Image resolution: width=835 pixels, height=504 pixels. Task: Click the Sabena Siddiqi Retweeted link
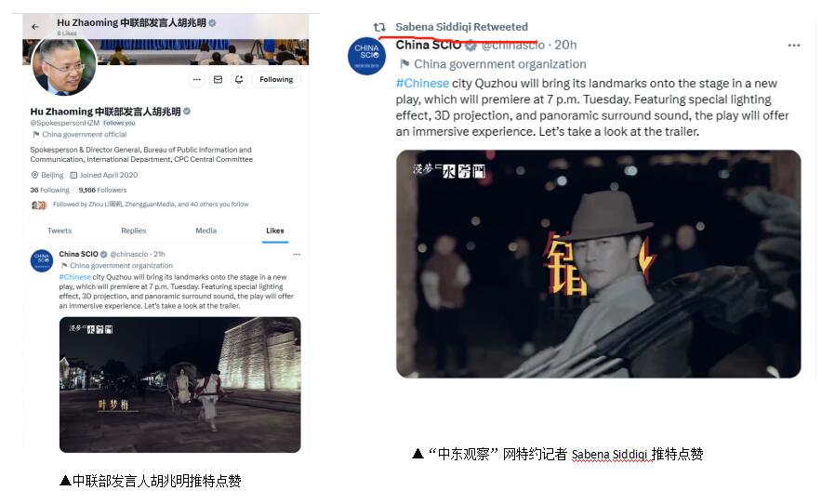coord(461,27)
